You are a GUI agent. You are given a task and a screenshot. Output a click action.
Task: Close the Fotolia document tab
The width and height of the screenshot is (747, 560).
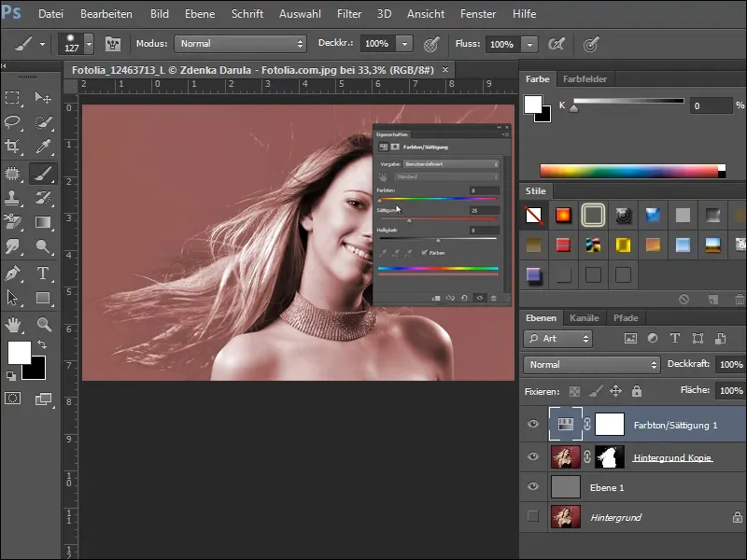(x=445, y=69)
